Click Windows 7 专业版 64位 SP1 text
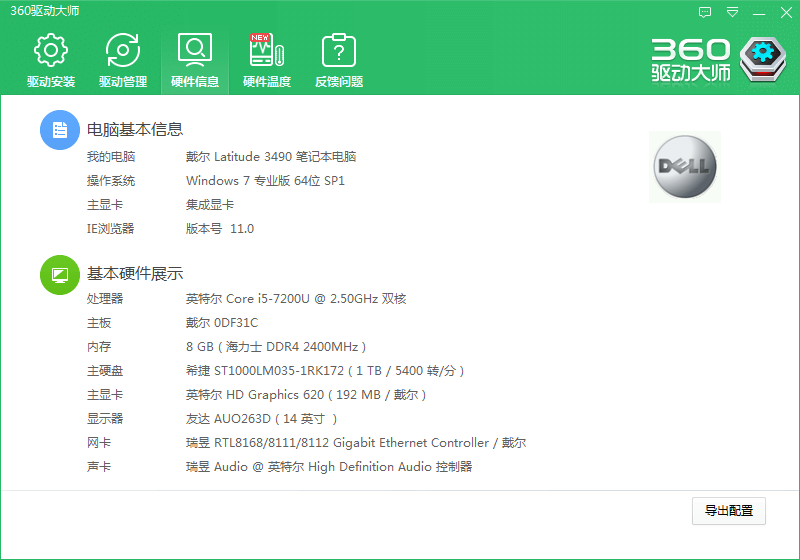The image size is (800, 560). [265, 181]
